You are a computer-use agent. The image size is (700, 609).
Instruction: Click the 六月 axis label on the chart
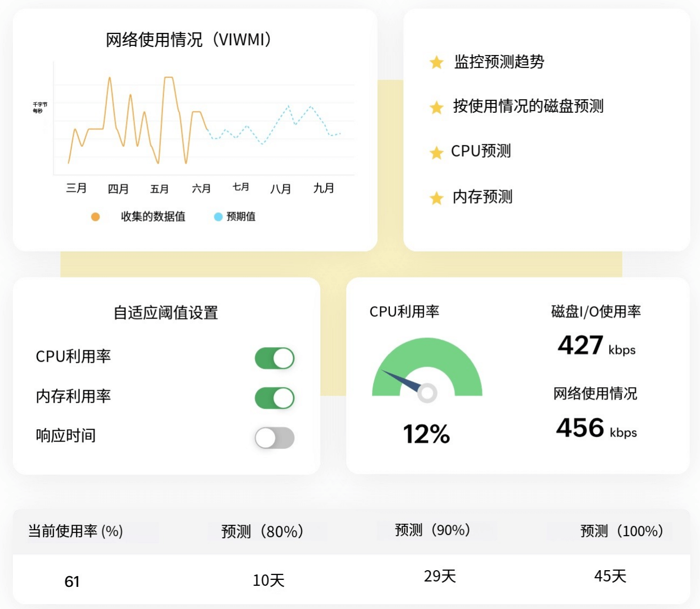coord(202,189)
